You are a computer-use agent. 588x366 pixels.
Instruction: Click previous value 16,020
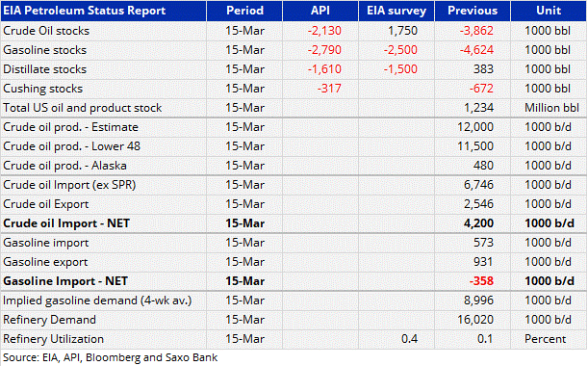[x=475, y=320]
